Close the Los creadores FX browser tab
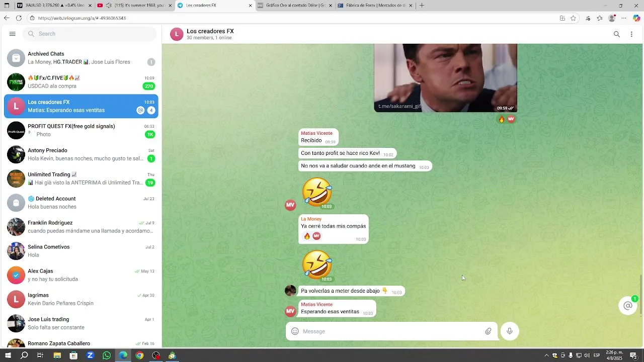The width and height of the screenshot is (644, 362). pos(250,6)
